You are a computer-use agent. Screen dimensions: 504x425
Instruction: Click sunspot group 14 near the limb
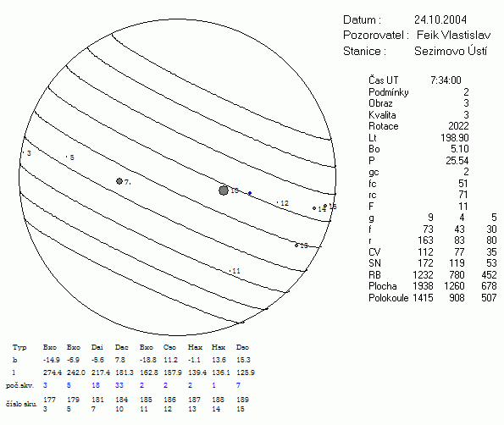(x=314, y=208)
